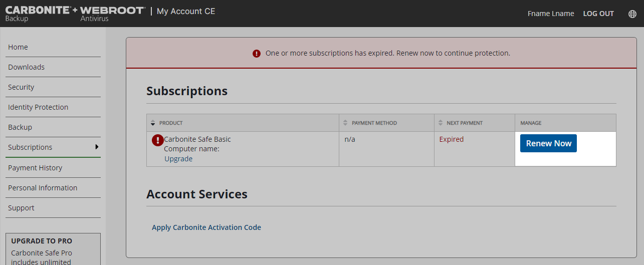Click the Upgrade link under product

178,159
